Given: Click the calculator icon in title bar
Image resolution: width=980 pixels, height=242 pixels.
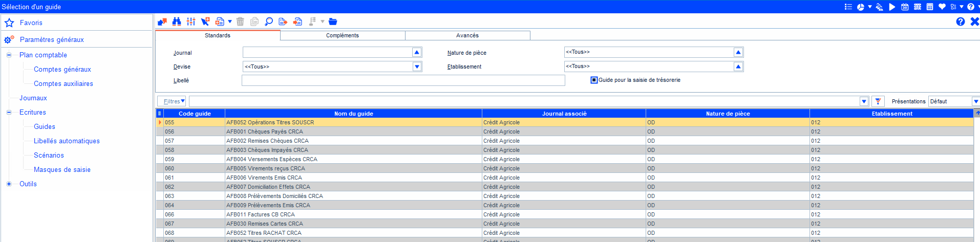Looking at the screenshot, I should click(930, 7).
